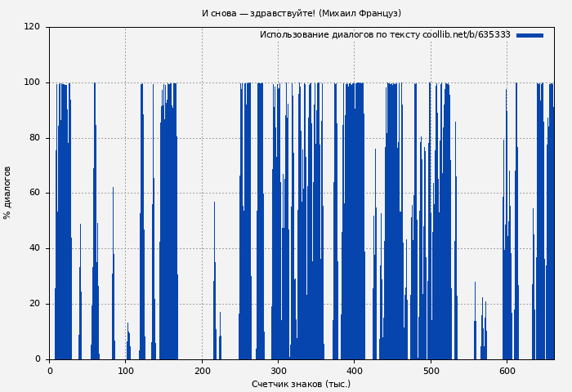Click the chart title 'И снова — здравствуйте!'
Screen dimensions: 572x392
tap(301, 13)
